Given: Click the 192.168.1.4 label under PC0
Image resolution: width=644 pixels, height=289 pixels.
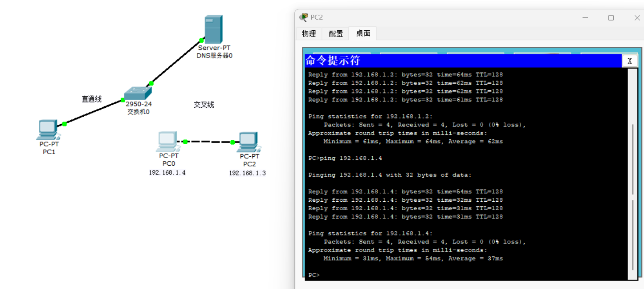Looking at the screenshot, I should click(x=167, y=173).
